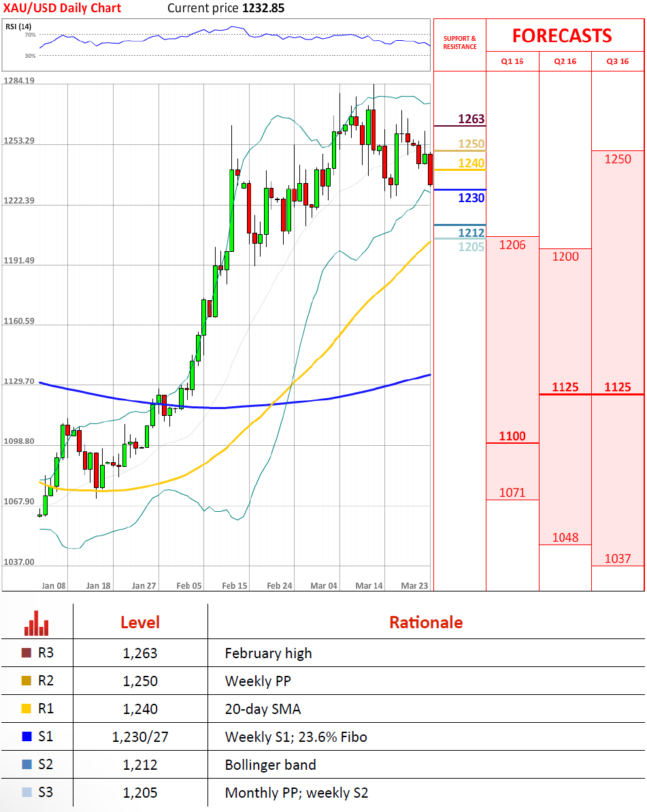The height and width of the screenshot is (812, 647).
Task: Select the Q3 16 forecast column header
Action: click(618, 61)
